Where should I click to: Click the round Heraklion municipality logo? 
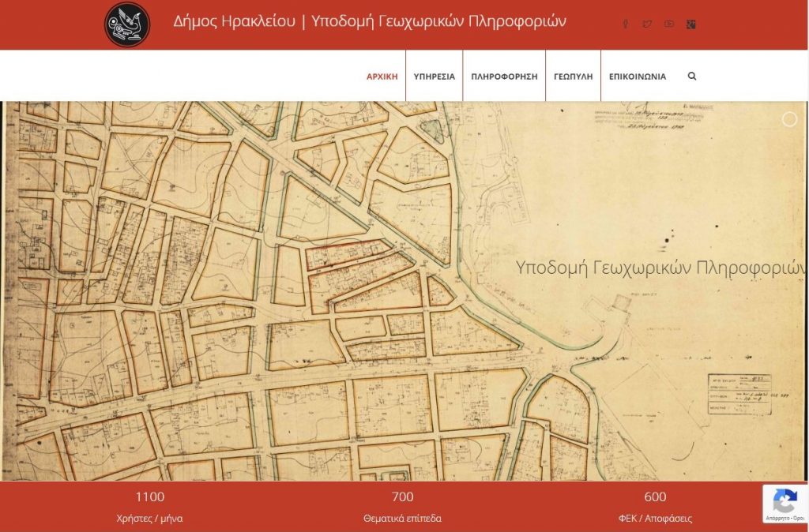point(127,24)
